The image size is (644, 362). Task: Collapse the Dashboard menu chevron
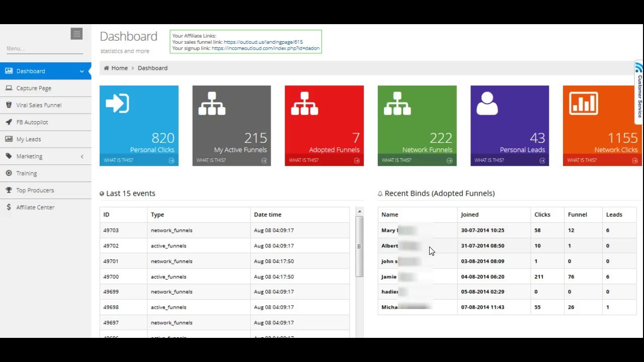[82, 71]
